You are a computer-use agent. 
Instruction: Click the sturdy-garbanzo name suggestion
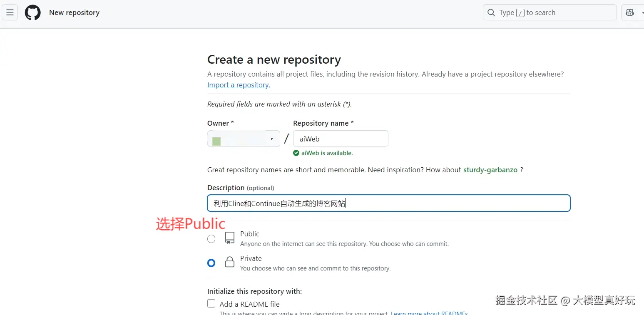click(x=490, y=170)
